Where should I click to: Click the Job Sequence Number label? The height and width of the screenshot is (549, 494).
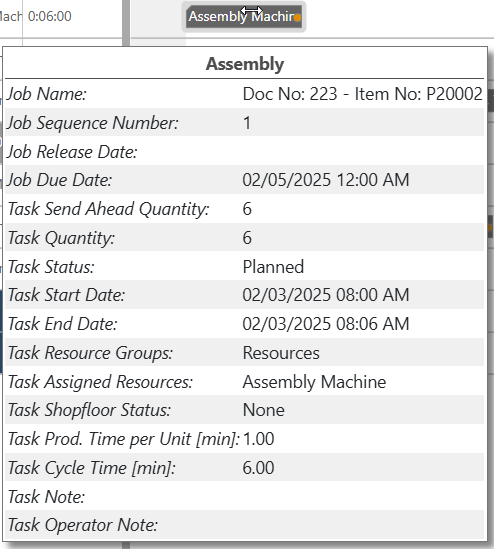point(93,123)
